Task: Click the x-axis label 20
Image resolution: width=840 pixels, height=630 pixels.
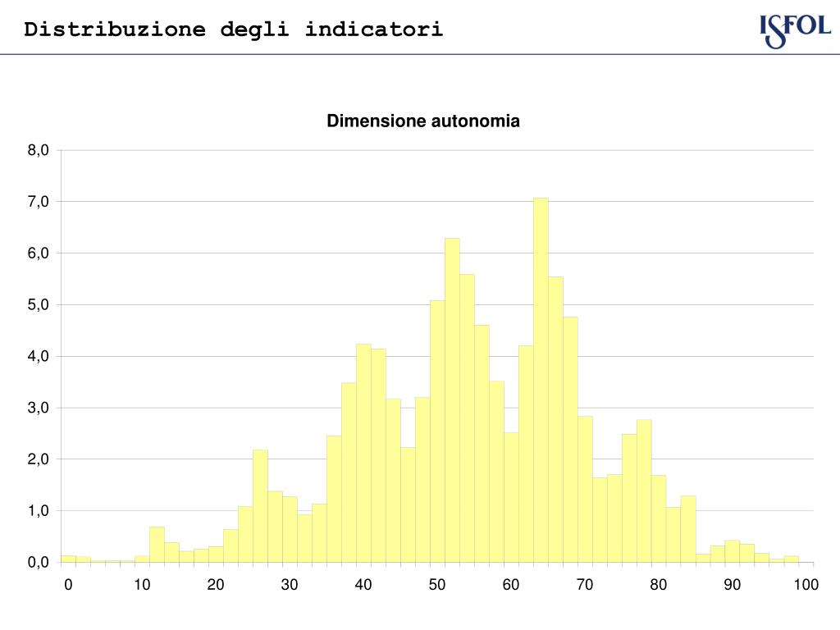Action: point(216,584)
